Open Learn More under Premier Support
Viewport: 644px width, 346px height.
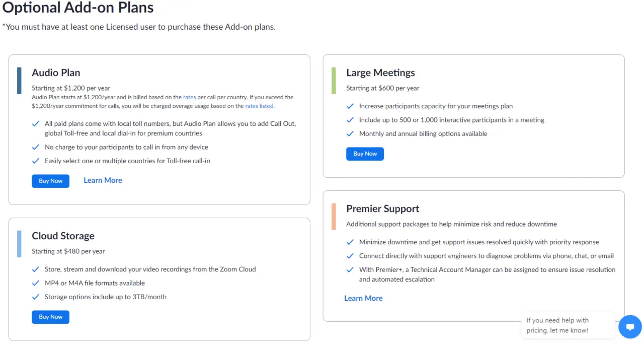click(x=363, y=298)
